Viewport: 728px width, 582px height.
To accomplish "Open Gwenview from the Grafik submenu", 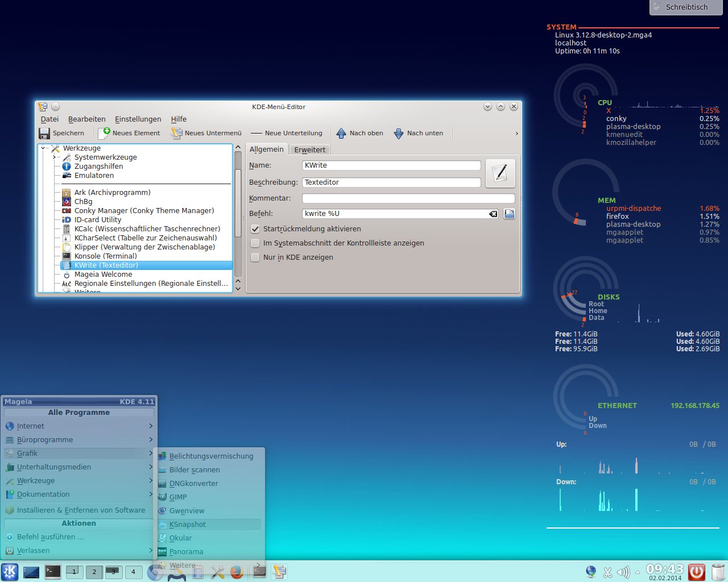I will coord(210,511).
